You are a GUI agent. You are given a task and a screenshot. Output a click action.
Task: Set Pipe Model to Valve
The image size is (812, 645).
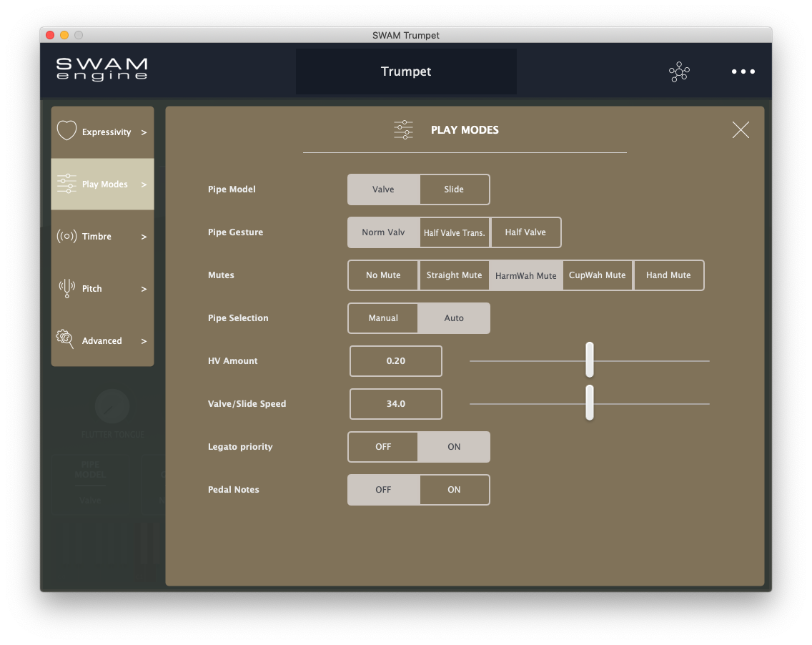click(x=383, y=189)
